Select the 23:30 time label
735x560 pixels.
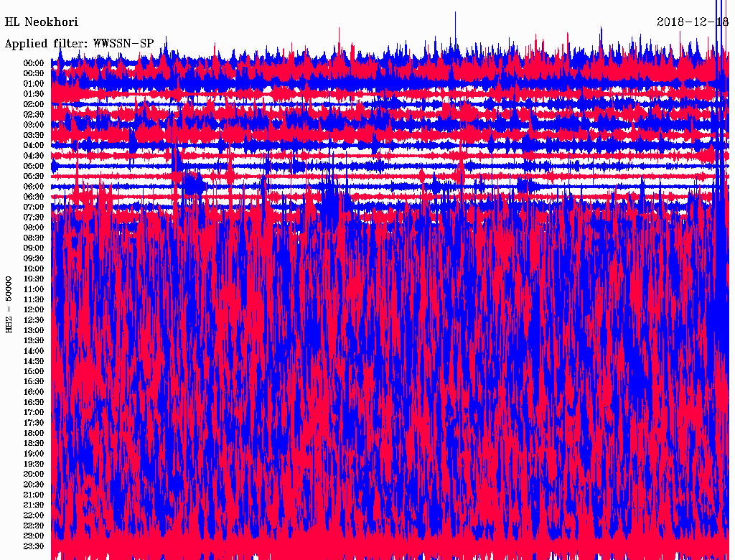coord(34,546)
